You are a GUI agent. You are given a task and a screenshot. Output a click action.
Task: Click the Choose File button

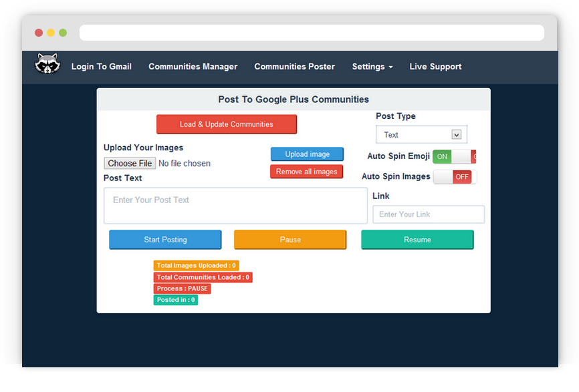pos(130,164)
